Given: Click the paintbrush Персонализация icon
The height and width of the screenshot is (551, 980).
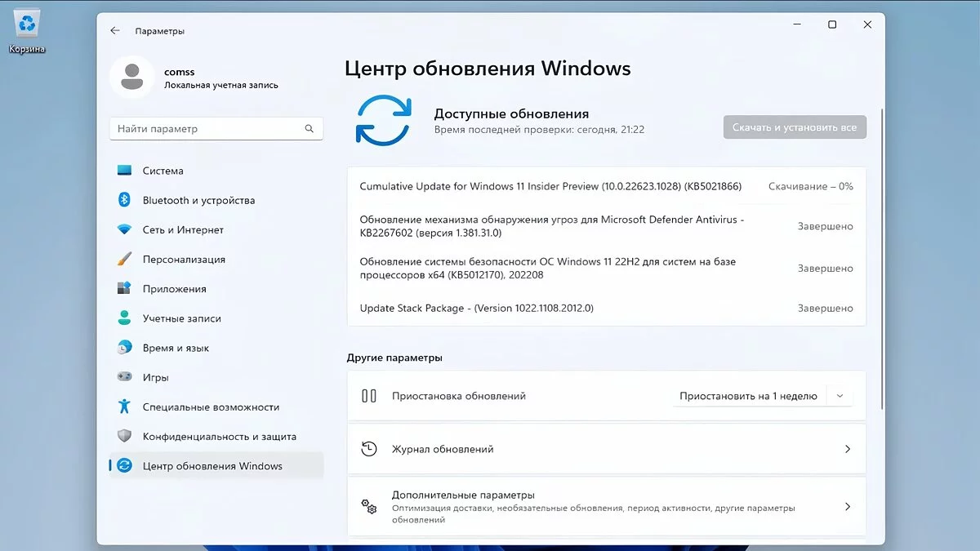Looking at the screenshot, I should pyautogui.click(x=124, y=260).
